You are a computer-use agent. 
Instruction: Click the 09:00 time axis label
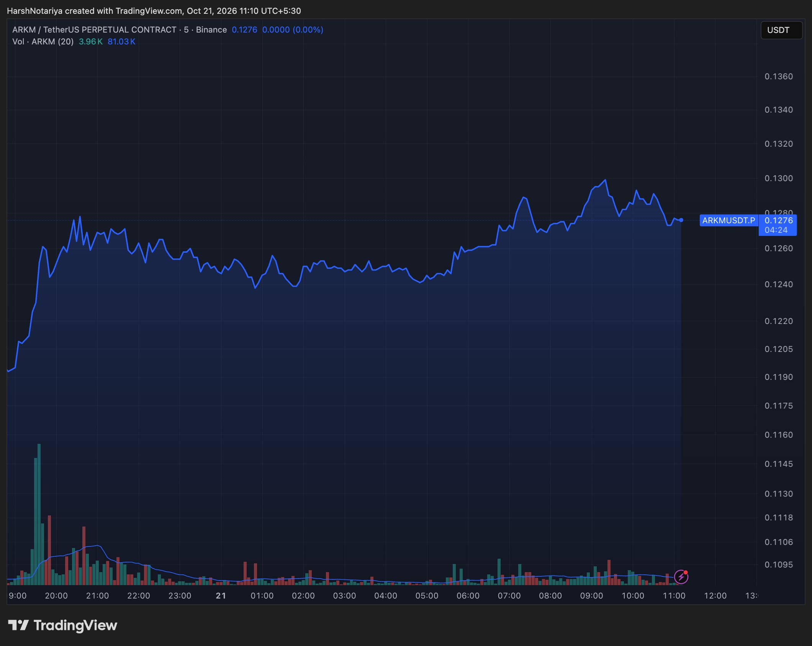(x=591, y=596)
